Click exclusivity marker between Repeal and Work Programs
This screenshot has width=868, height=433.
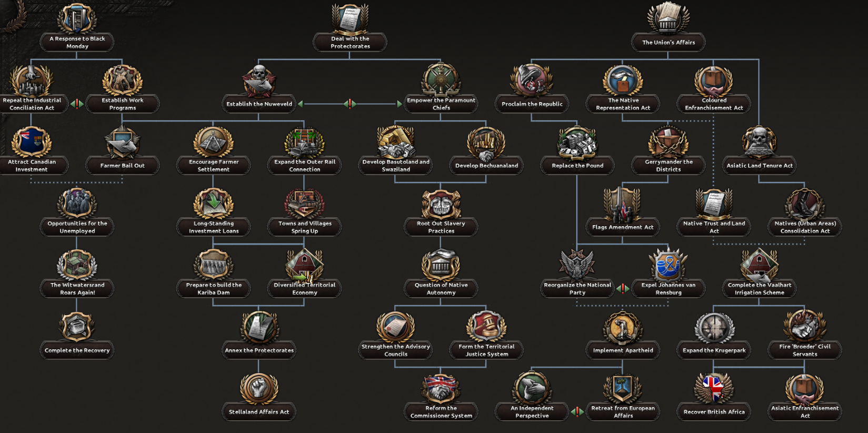point(77,104)
